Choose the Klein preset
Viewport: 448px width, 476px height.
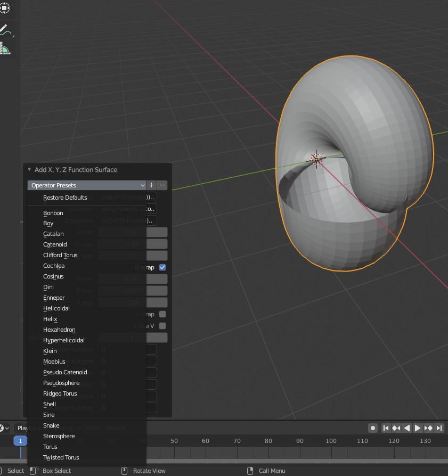(x=50, y=351)
